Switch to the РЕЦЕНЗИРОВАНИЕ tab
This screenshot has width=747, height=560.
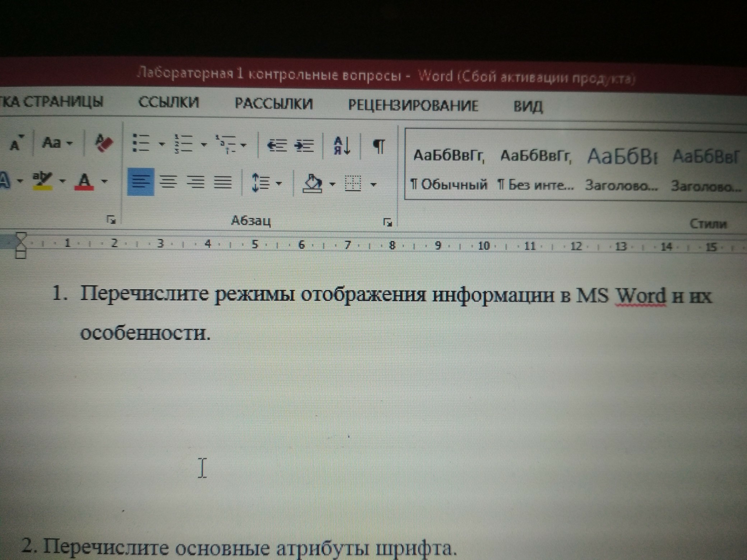click(x=413, y=105)
